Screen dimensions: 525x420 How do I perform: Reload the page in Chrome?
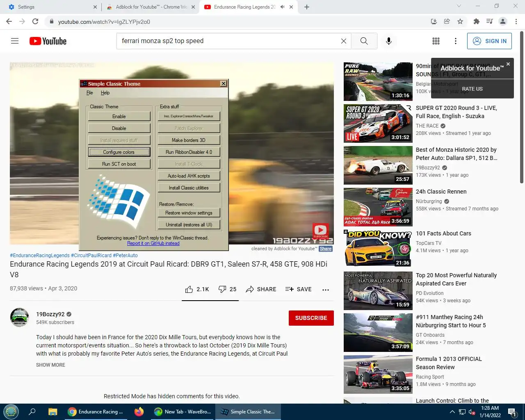[35, 21]
